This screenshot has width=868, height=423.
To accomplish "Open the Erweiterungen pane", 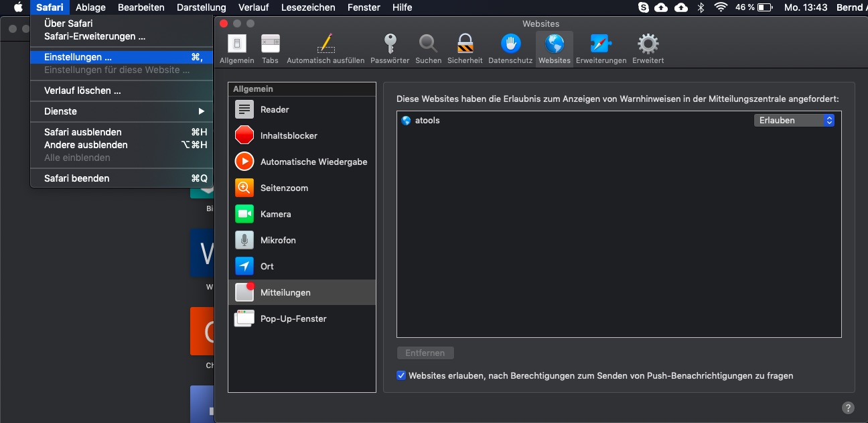I will point(601,49).
